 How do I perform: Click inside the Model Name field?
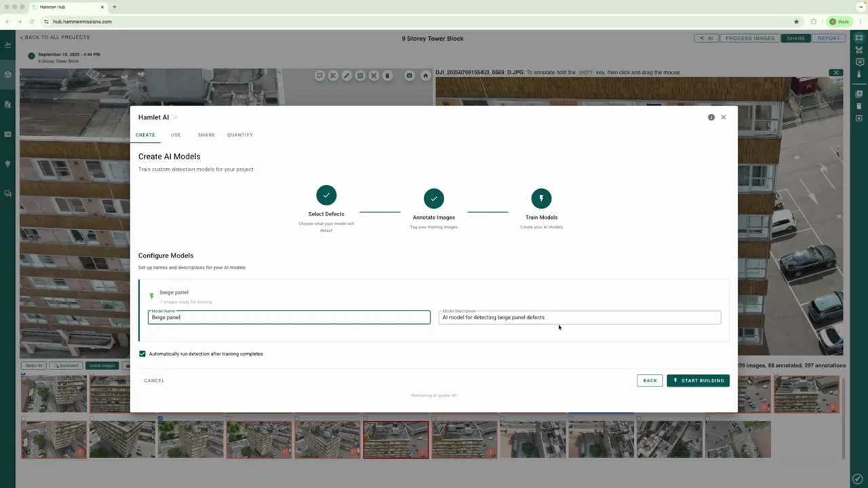tap(288, 317)
